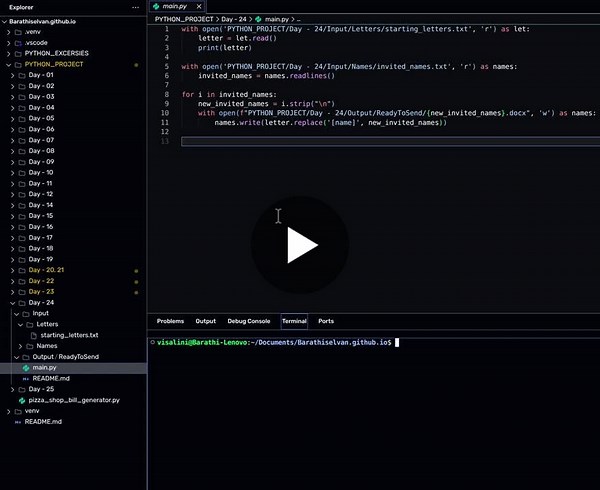Select the Day - 23 folder row
This screenshot has height=490, width=600.
tap(73, 292)
